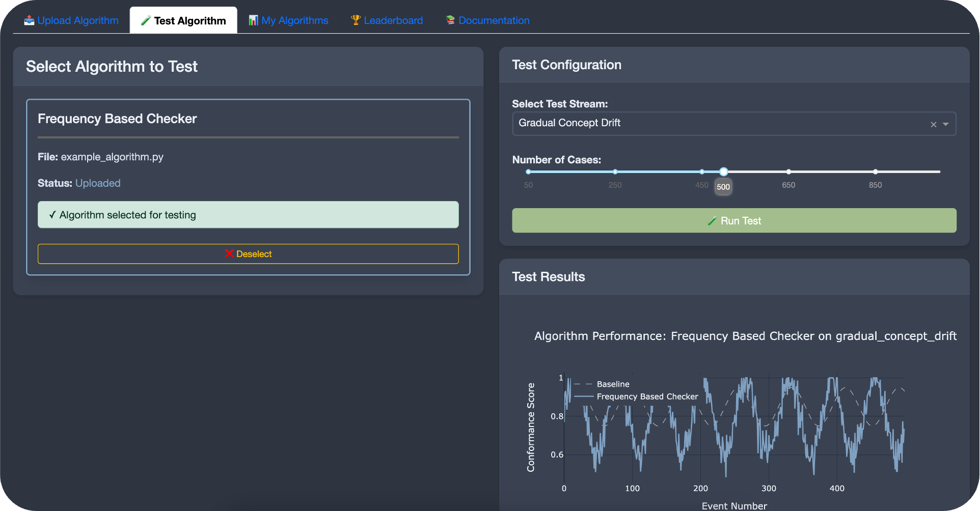The image size is (980, 511).
Task: Open the Documentation tab
Action: [494, 20]
